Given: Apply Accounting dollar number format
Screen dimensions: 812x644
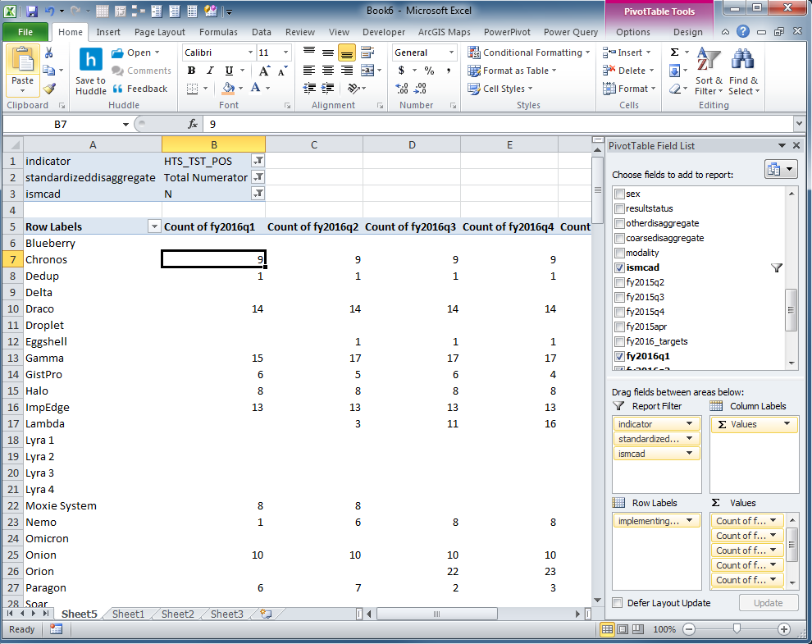Looking at the screenshot, I should (x=401, y=71).
